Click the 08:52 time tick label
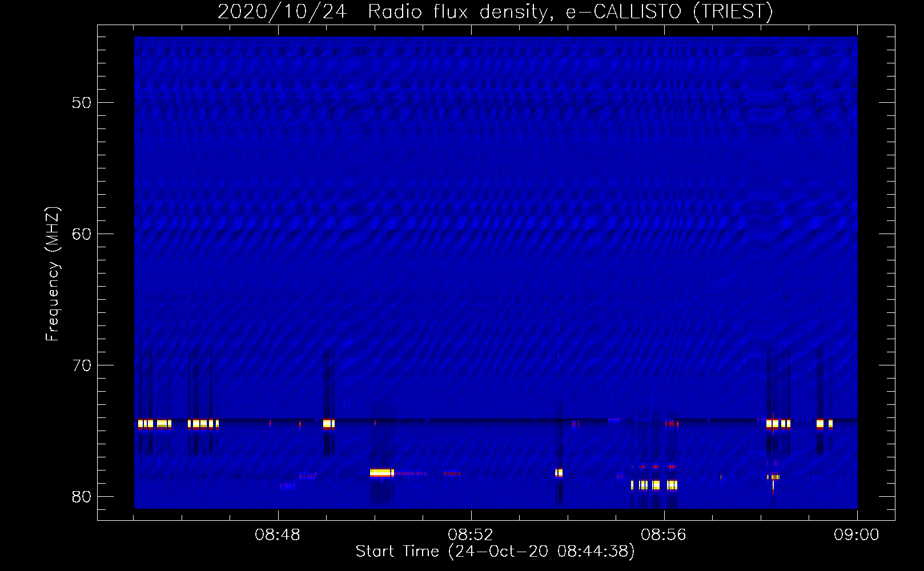The height and width of the screenshot is (571, 924). point(471,535)
